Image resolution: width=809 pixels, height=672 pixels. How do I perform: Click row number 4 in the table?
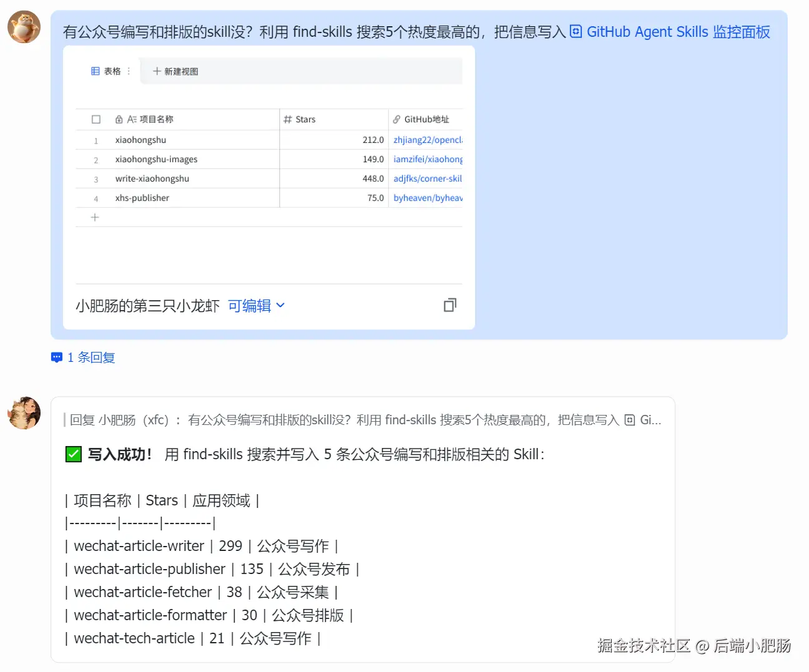point(96,198)
